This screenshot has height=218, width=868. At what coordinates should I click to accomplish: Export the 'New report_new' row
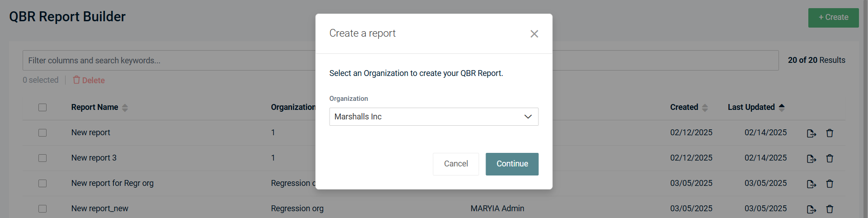tap(811, 209)
